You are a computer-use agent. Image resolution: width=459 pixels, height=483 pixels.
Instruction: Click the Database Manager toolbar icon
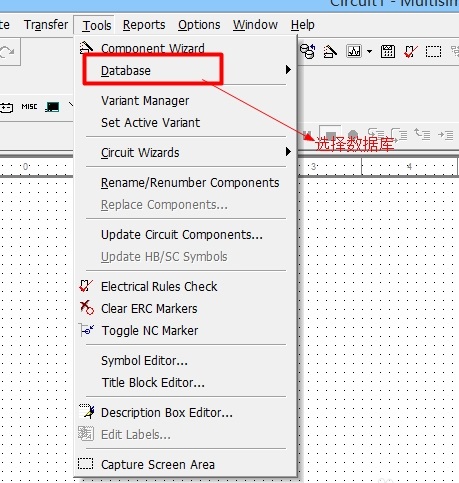[x=307, y=52]
